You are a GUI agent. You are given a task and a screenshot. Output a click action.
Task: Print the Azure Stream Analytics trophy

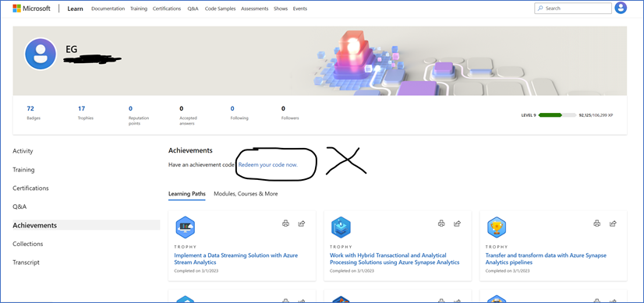tap(286, 224)
